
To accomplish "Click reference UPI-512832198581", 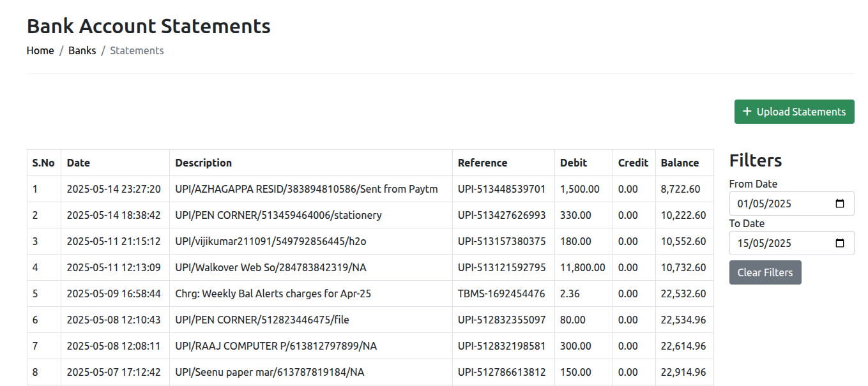I will click(x=502, y=346).
